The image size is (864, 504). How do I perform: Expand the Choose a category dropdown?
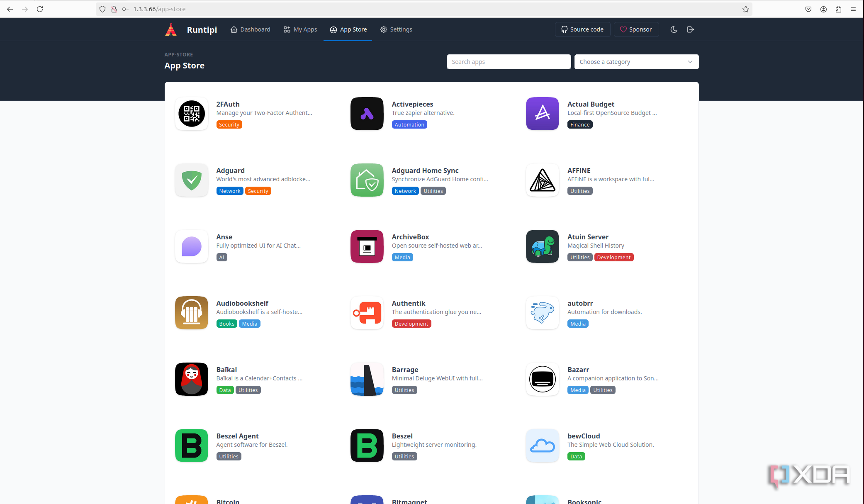tap(636, 62)
